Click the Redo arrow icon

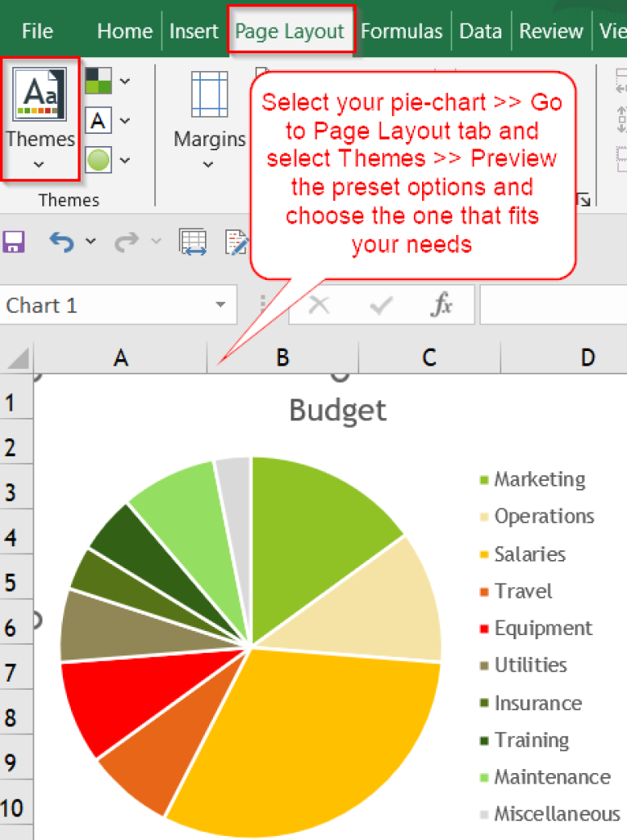[x=127, y=242]
